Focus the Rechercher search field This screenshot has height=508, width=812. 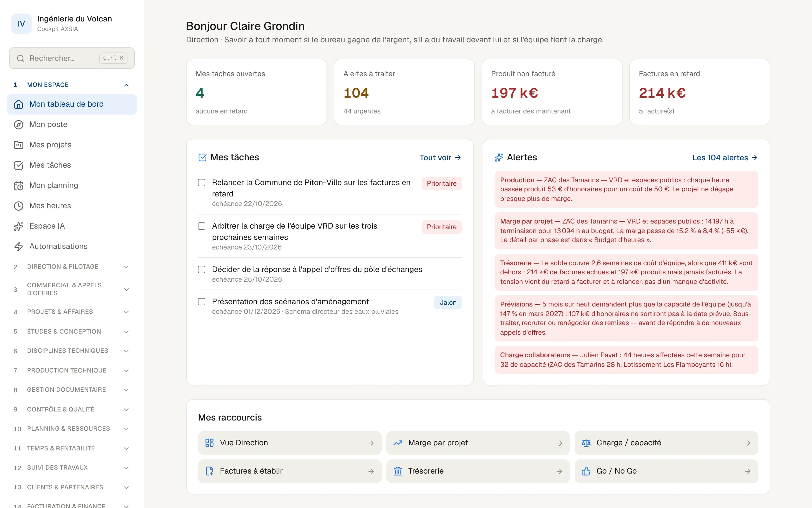point(72,58)
